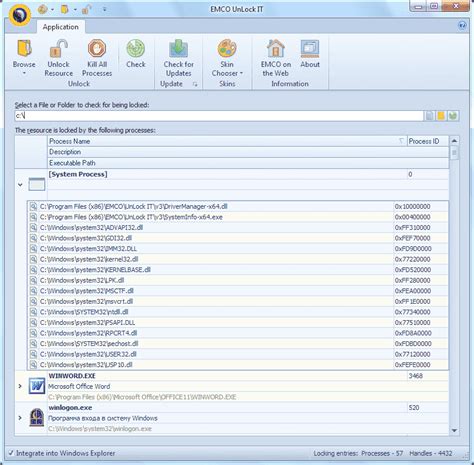Image resolution: width=474 pixels, height=465 pixels.
Task: Click process ID 3468
Action: [x=416, y=376]
